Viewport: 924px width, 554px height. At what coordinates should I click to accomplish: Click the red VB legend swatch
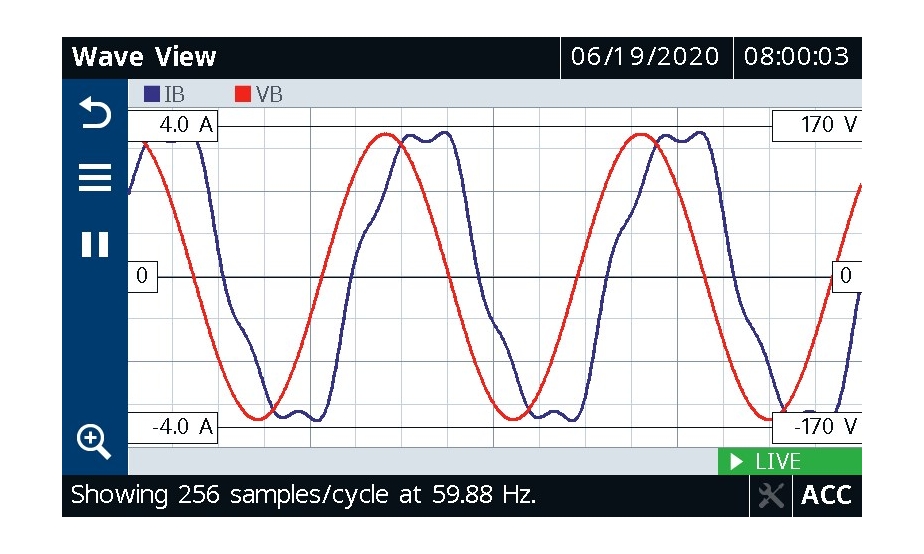click(x=242, y=94)
